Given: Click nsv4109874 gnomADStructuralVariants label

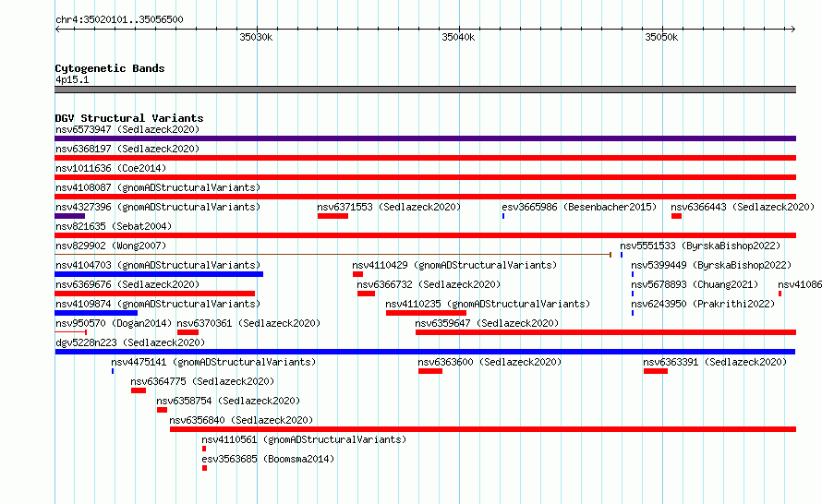Looking at the screenshot, I should pyautogui.click(x=158, y=304).
